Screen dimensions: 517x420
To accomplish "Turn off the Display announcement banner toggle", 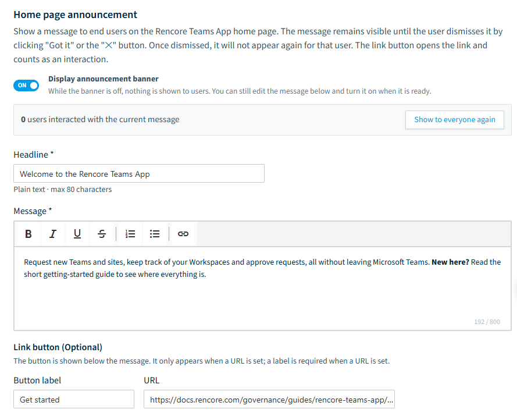I will click(26, 86).
